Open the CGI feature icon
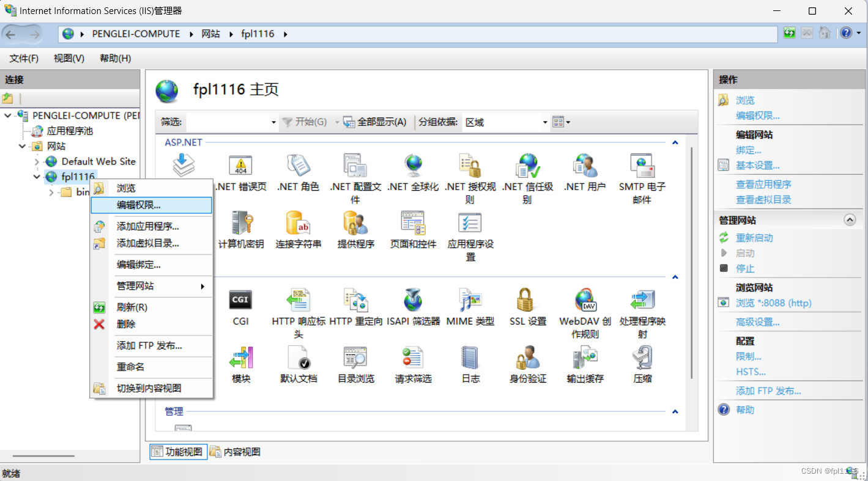Viewport: 868px width, 481px height. 240,300
